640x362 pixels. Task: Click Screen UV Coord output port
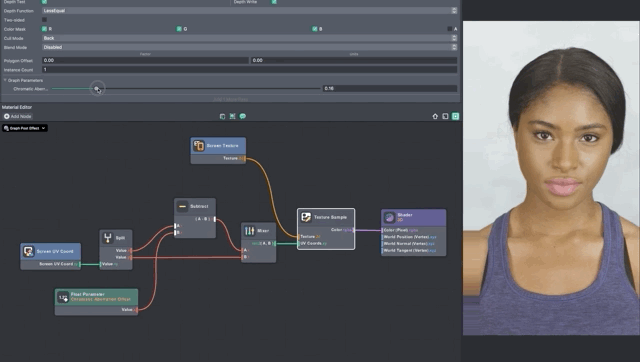coord(80,264)
